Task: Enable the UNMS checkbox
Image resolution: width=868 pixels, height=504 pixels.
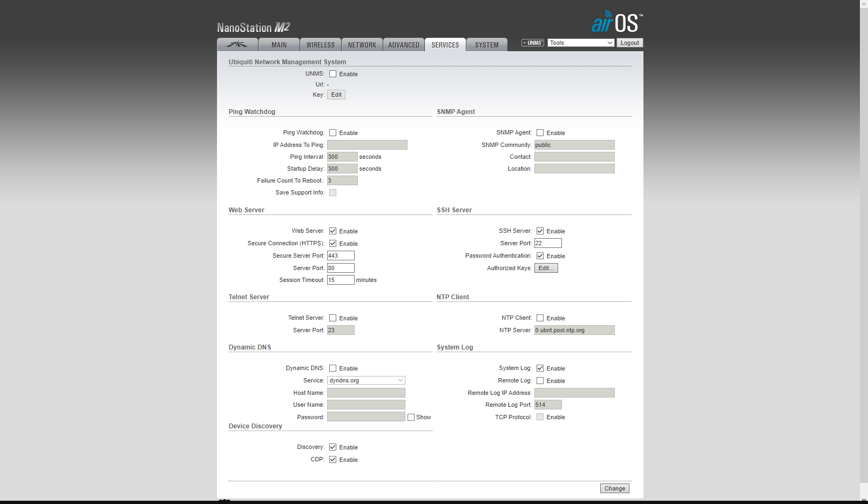Action: [x=333, y=74]
